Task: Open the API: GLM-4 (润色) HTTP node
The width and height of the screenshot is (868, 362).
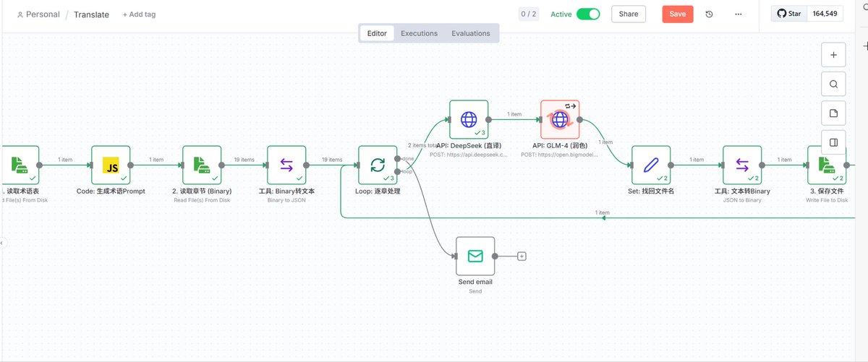Action: pos(560,119)
